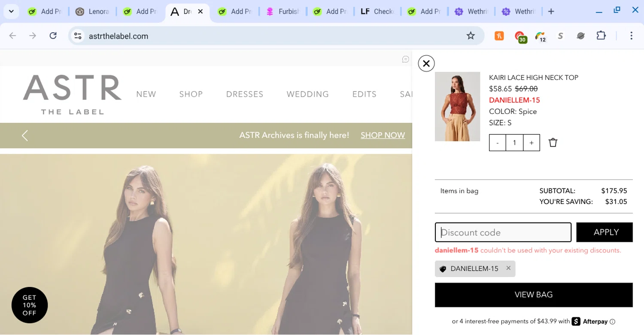
Task: Click the orange Honey extension icon
Action: pos(499,36)
